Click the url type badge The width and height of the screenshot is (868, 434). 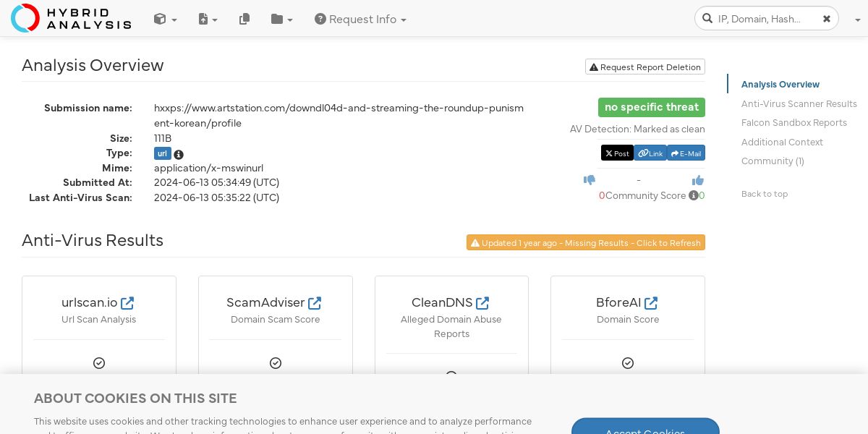163,153
